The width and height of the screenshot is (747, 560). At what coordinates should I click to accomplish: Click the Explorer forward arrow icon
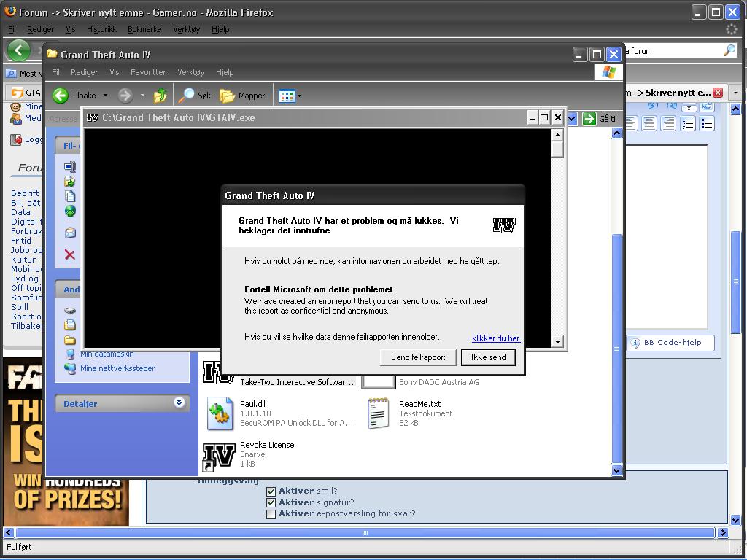point(125,96)
